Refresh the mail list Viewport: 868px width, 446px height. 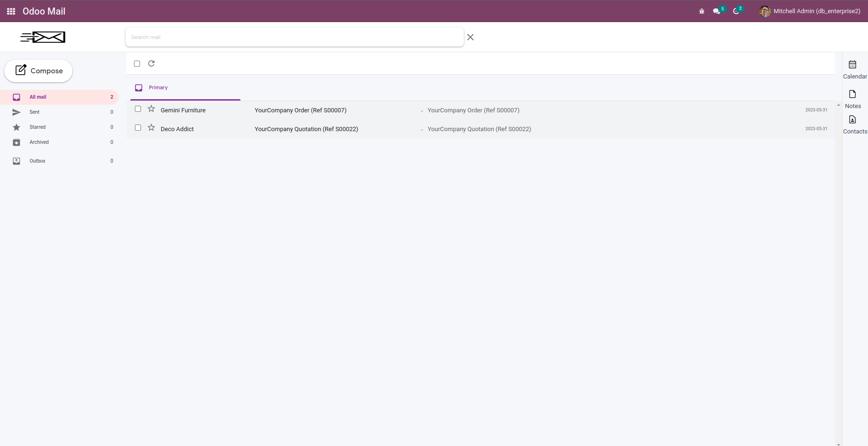tap(151, 63)
